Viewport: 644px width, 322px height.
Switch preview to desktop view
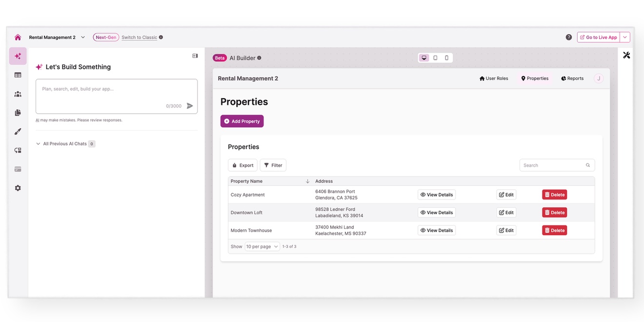(424, 58)
